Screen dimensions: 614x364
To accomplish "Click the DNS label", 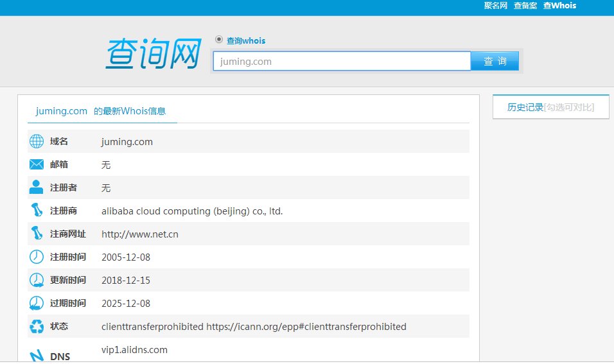I will pos(60,356).
